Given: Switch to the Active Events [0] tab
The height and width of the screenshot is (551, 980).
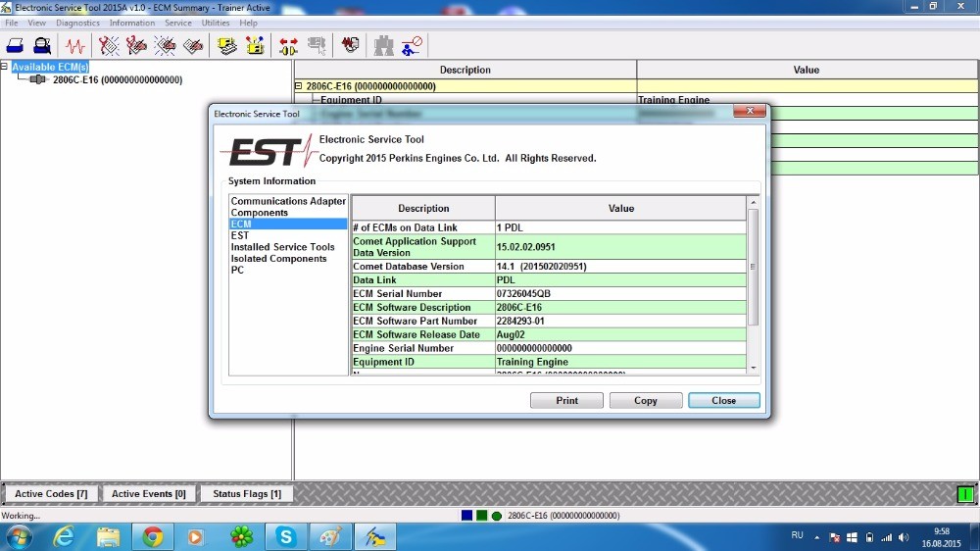Looking at the screenshot, I should click(149, 494).
